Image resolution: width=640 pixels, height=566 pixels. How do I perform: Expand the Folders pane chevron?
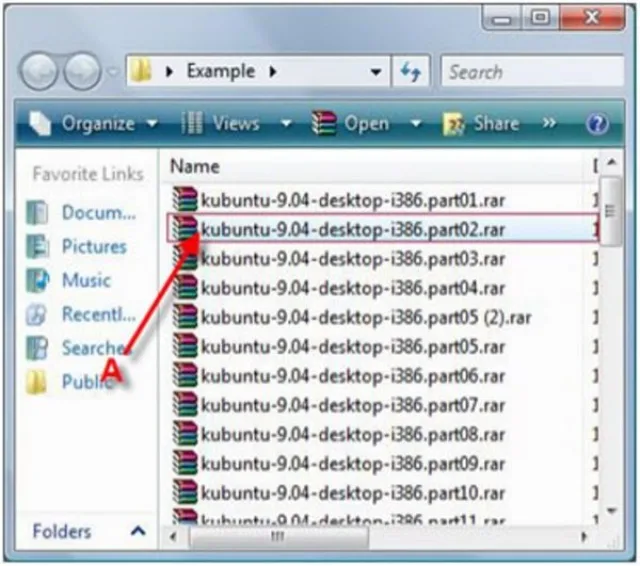138,531
